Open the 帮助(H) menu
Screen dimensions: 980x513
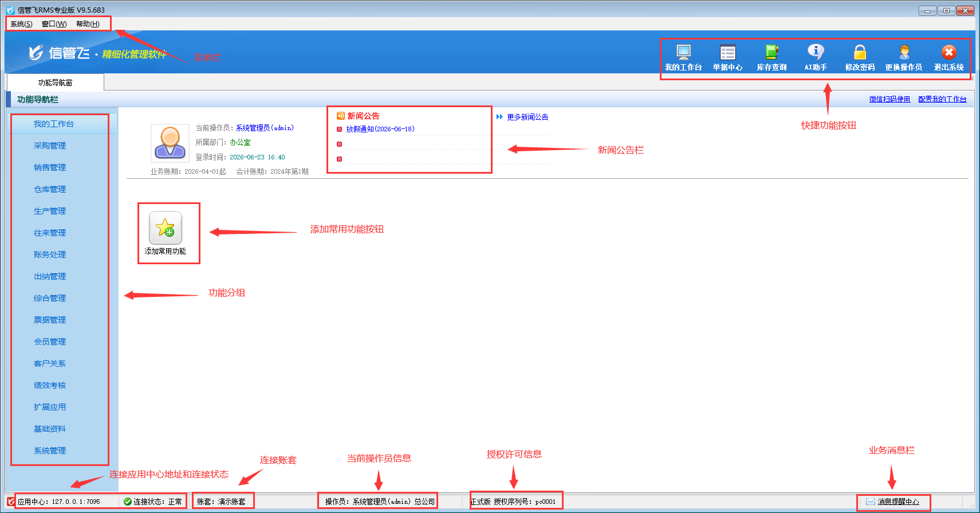point(88,24)
